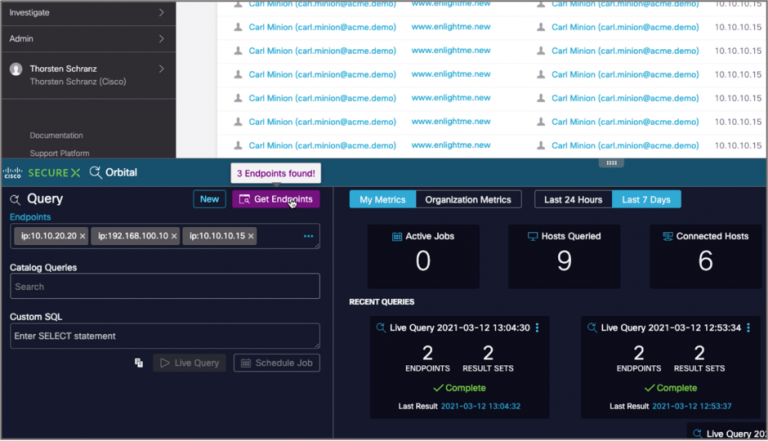Click the copy icon beside Live Query
The height and width of the screenshot is (441, 768).
click(139, 363)
